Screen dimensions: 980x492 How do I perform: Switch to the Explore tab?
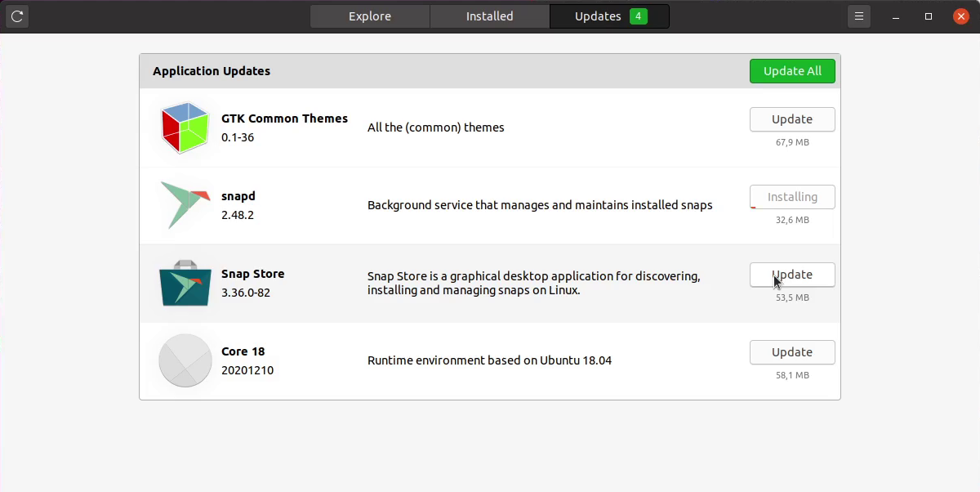370,16
